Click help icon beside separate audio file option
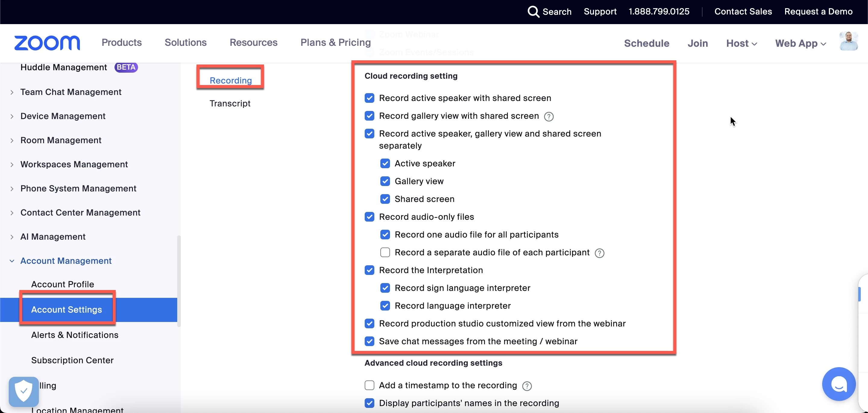 click(x=599, y=253)
